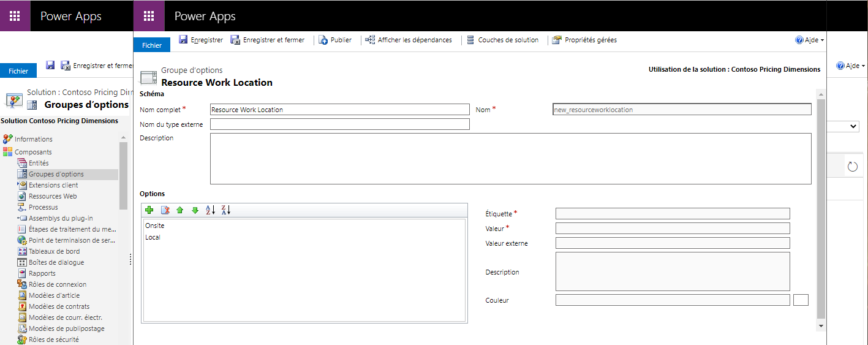This screenshot has width=868, height=345.
Task: Sort options descending Z to A
Action: [226, 210]
